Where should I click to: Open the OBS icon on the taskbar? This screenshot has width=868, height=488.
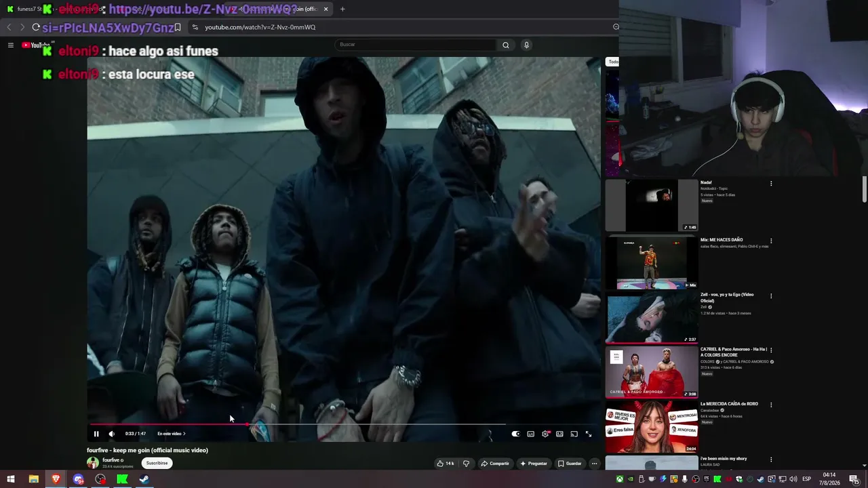100,479
